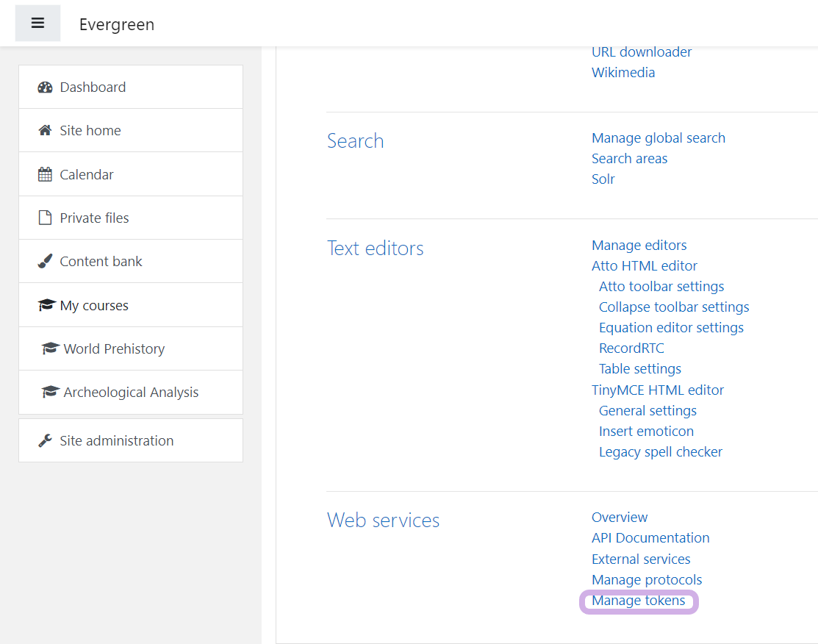
Task: Click the Site administration wrench icon
Action: point(46,441)
